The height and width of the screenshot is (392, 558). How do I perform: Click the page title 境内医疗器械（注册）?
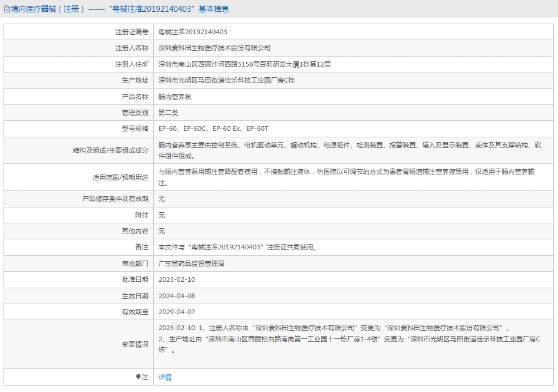[48, 9]
